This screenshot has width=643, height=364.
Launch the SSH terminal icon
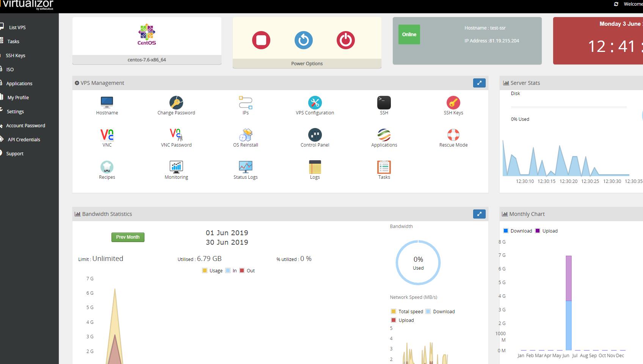tap(384, 103)
